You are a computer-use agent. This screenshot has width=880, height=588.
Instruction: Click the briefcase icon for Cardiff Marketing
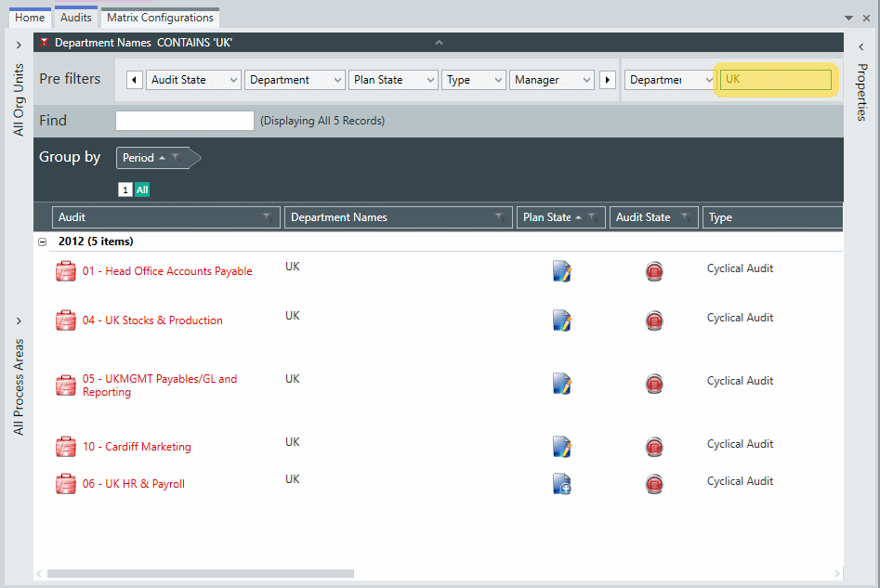[x=66, y=447]
